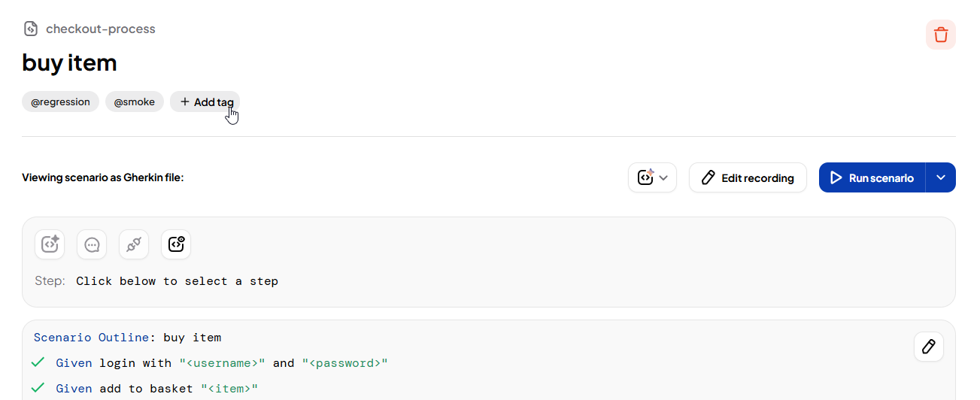Open the checkout-process breadcrumb link
Viewport: 980px width, 400px height.
pyautogui.click(x=100, y=29)
